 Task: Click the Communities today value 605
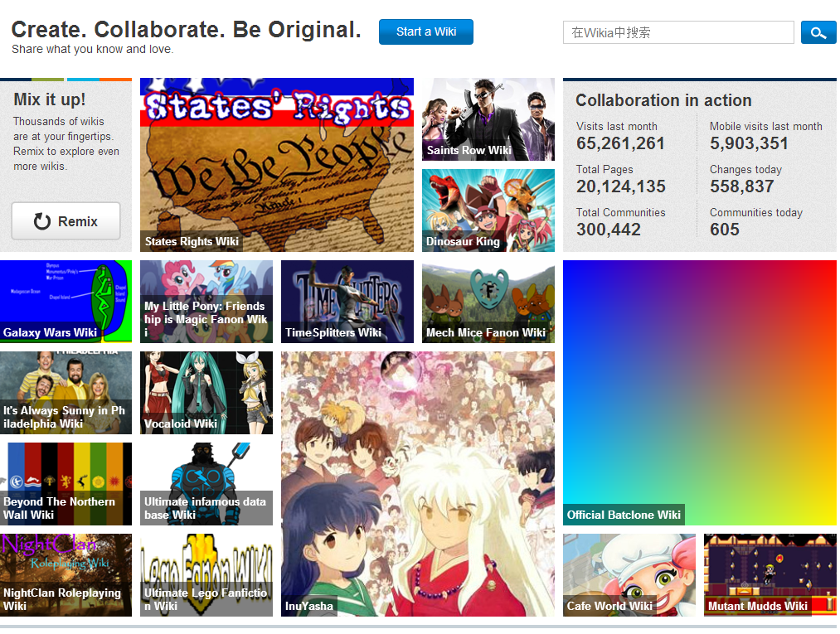tap(724, 230)
